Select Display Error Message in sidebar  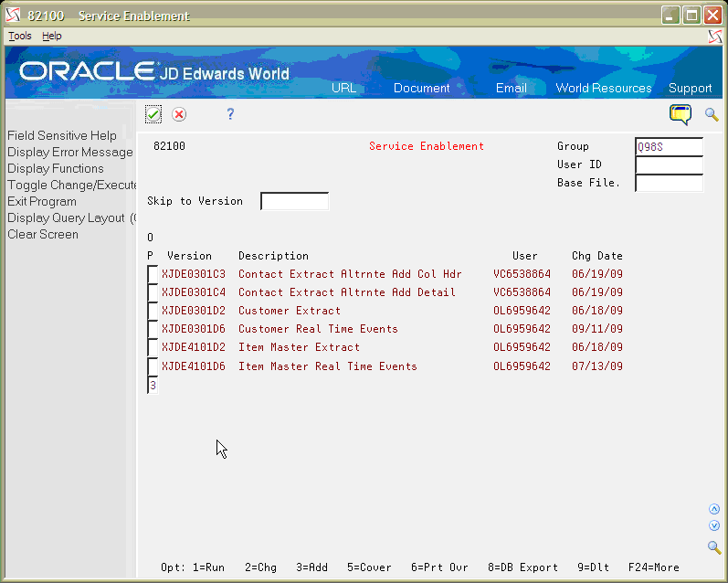click(70, 152)
